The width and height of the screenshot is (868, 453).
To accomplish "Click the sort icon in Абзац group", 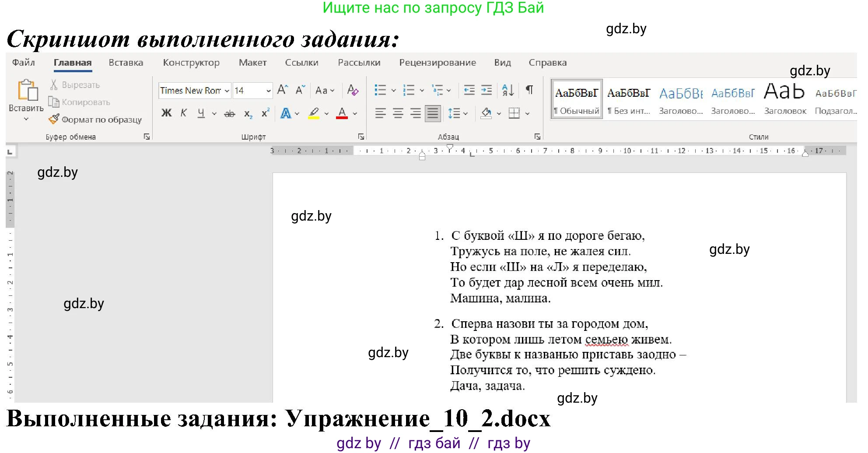I will click(x=508, y=90).
